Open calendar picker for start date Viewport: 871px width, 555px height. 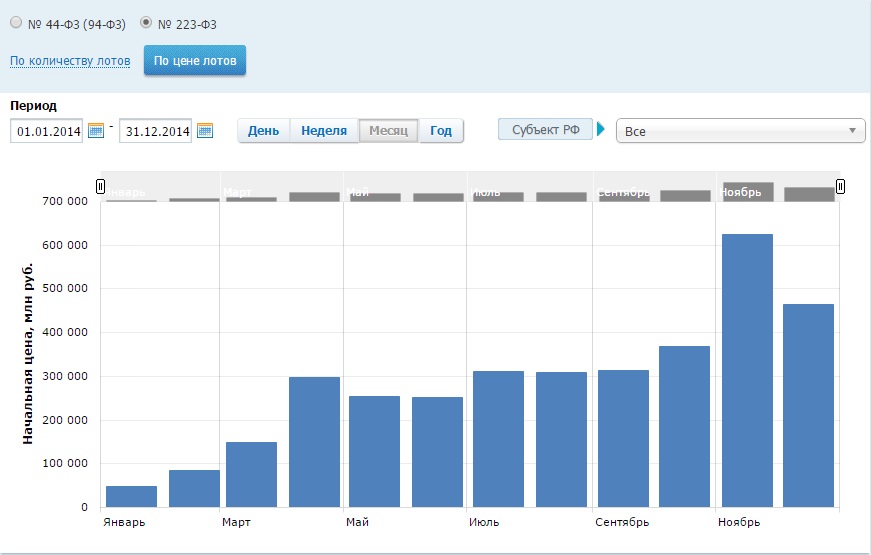[96, 131]
